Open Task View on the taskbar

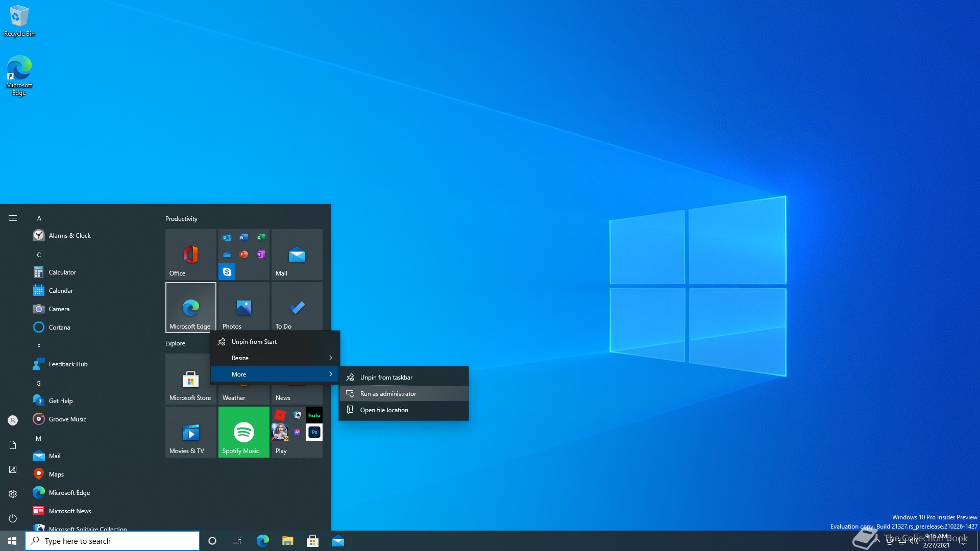point(237,541)
